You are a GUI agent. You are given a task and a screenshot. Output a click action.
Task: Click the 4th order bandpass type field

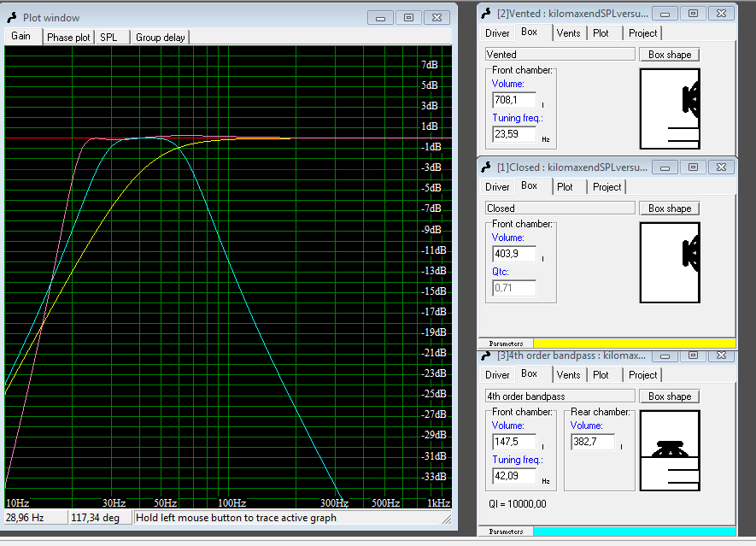pyautogui.click(x=560, y=396)
